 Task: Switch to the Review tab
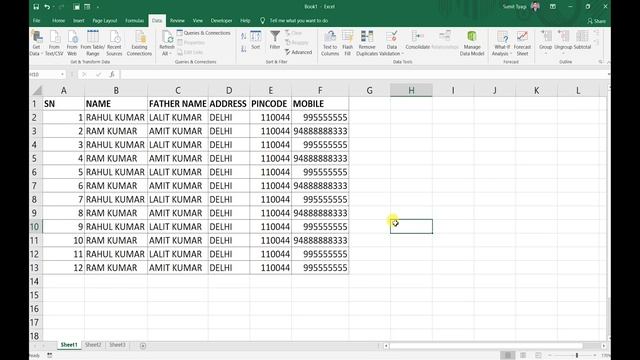point(177,20)
